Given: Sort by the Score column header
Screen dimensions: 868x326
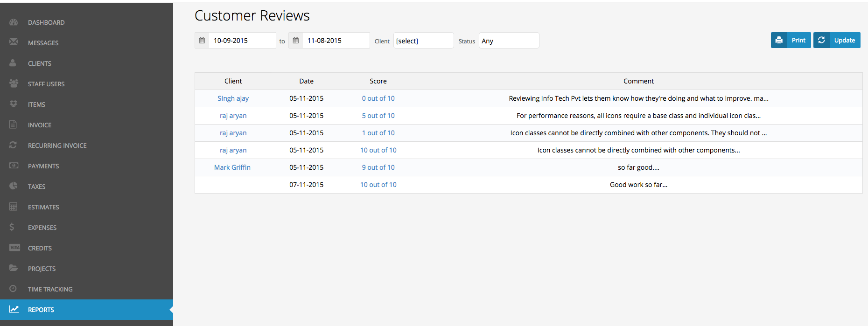Looking at the screenshot, I should [378, 81].
